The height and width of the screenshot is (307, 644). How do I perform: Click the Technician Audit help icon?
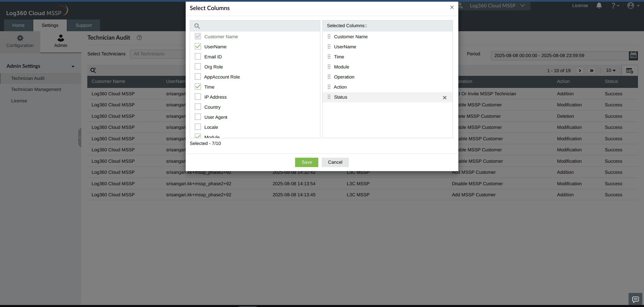[x=139, y=38]
